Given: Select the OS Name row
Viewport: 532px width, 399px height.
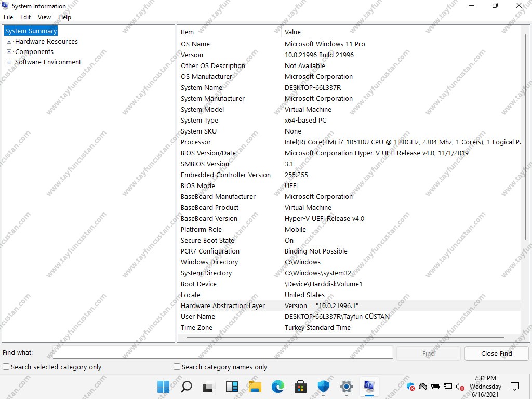Looking at the screenshot, I should pos(350,44).
